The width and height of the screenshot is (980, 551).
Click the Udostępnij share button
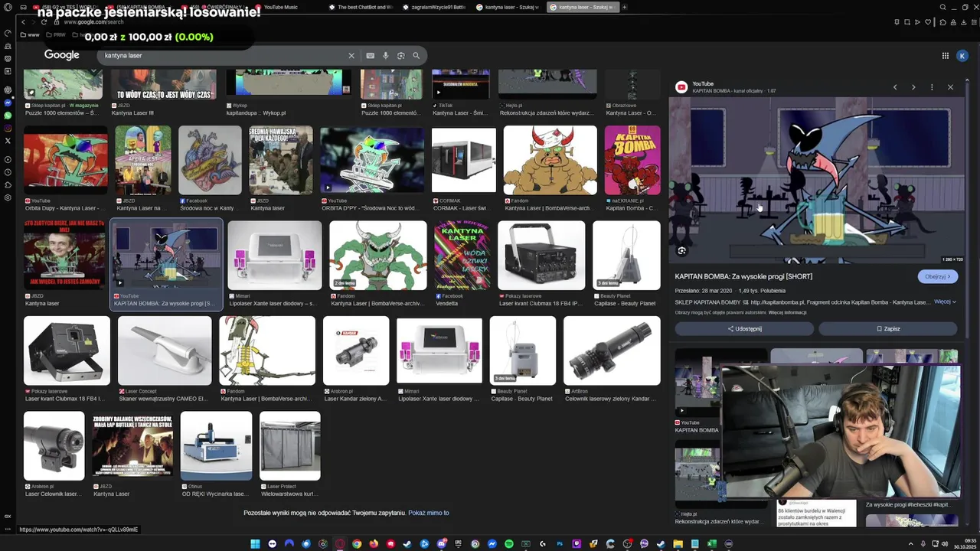tap(744, 328)
